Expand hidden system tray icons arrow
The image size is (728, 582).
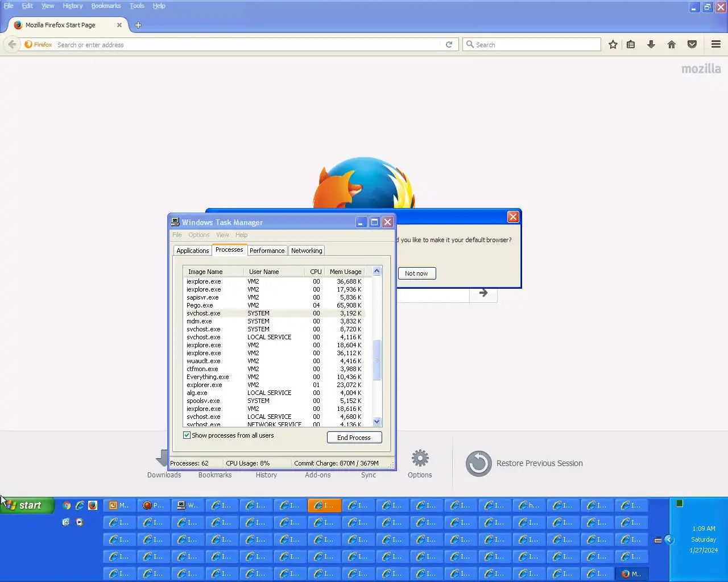[x=669, y=540]
